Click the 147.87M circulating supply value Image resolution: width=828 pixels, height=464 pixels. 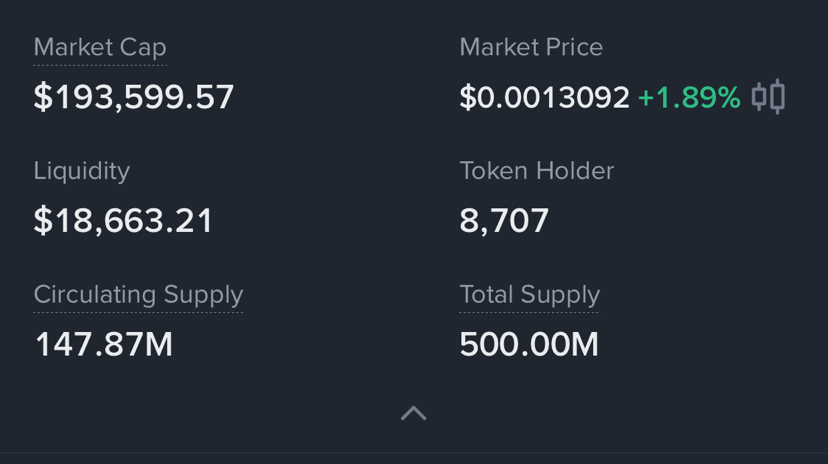click(104, 345)
